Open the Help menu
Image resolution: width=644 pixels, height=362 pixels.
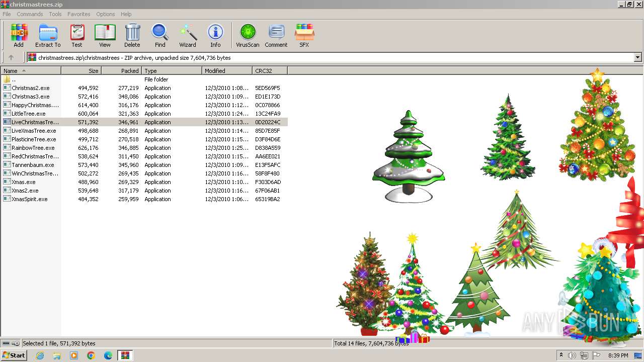126,14
